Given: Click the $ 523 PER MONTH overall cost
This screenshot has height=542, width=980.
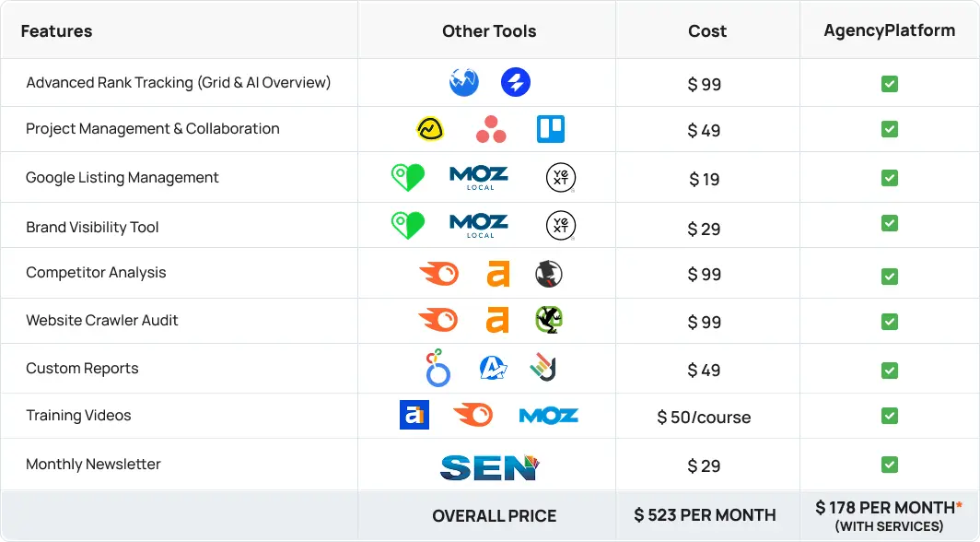Looking at the screenshot, I should click(x=705, y=515).
